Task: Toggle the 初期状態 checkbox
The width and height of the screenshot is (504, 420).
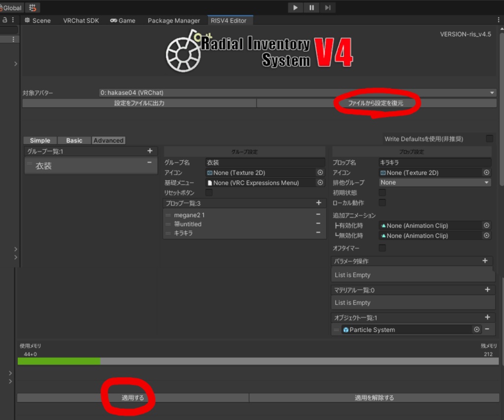Action: coord(382,193)
